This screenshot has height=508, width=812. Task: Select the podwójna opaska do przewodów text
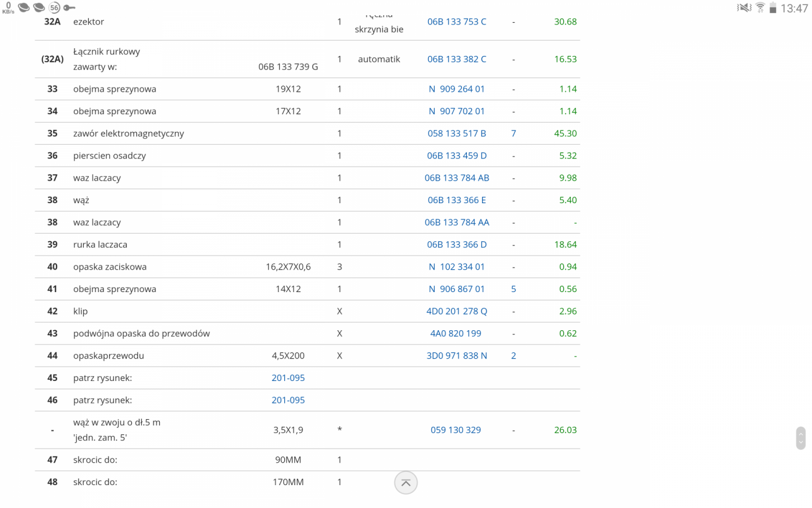(x=142, y=334)
